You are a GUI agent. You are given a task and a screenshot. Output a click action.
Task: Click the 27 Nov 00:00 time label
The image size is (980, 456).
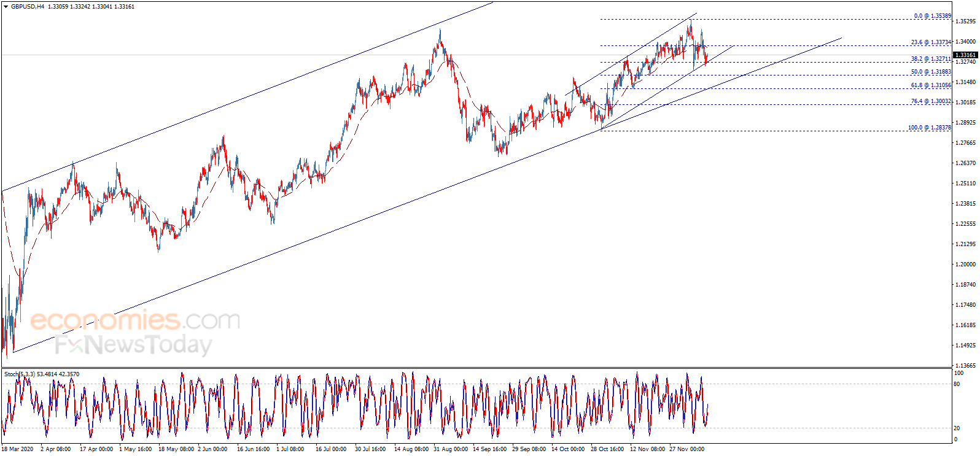pyautogui.click(x=686, y=449)
